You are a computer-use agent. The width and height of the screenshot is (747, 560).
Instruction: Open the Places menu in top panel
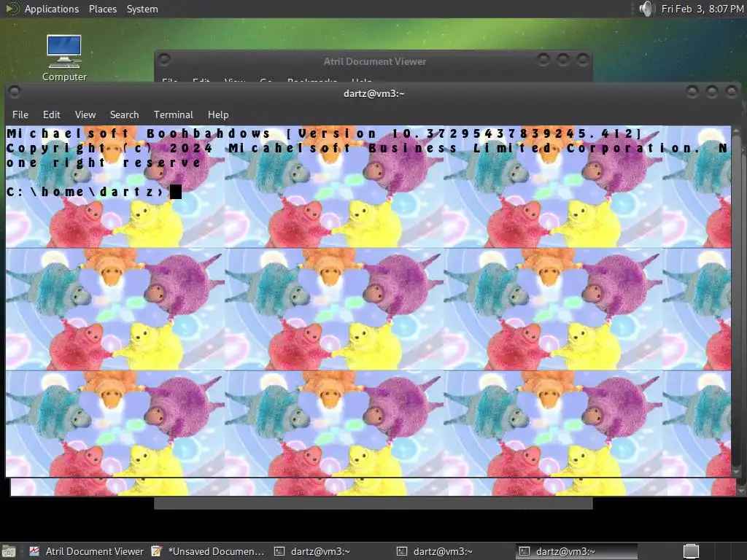point(102,9)
